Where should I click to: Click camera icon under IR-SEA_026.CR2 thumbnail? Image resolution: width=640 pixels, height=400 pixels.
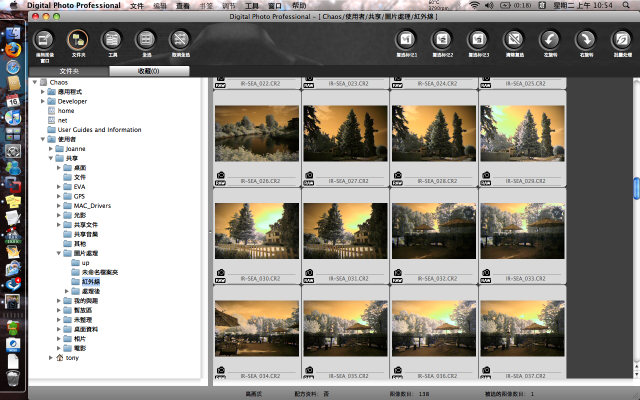pos(221,175)
